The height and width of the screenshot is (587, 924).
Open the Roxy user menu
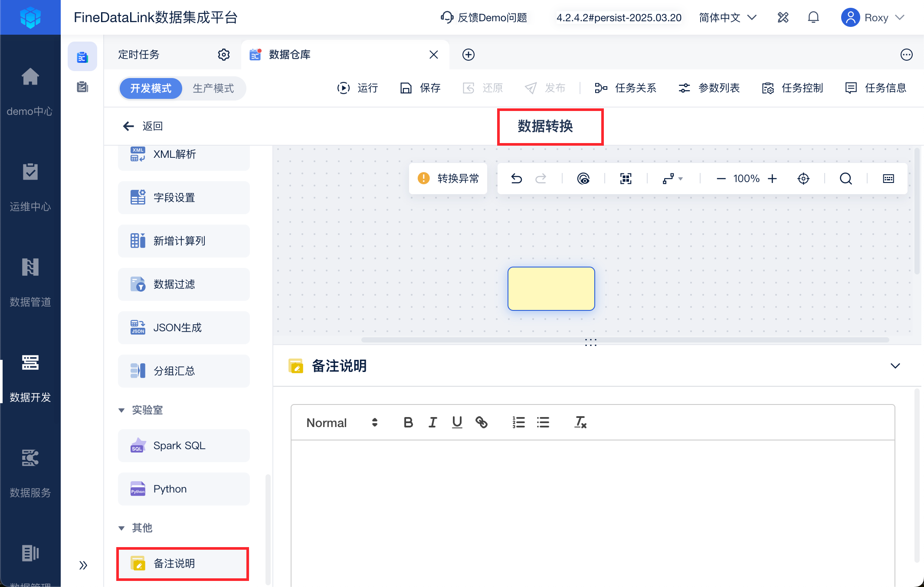[873, 17]
